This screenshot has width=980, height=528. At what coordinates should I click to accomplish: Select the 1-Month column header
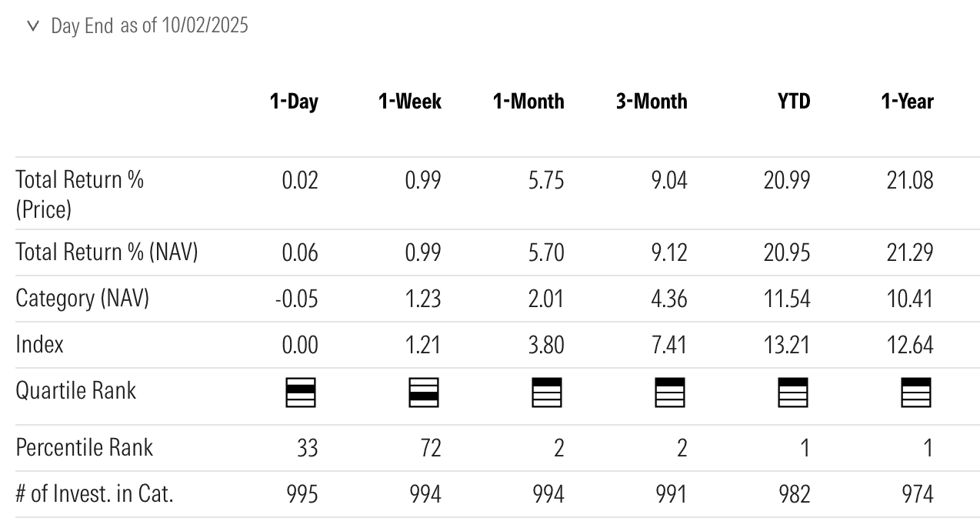528,102
